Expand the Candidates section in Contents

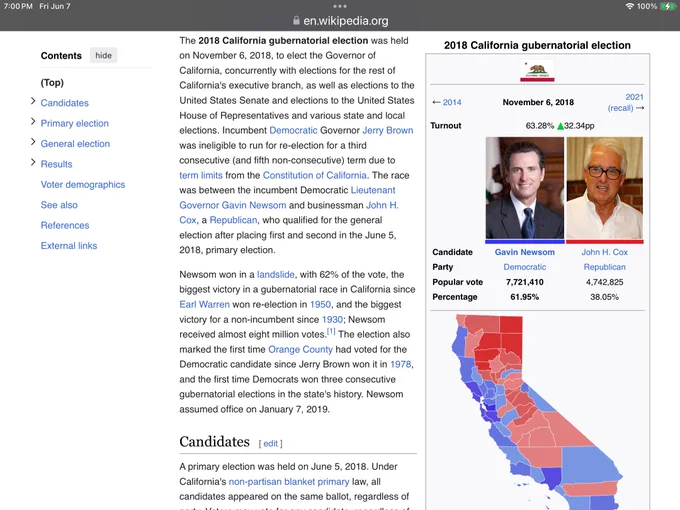[x=33, y=101]
